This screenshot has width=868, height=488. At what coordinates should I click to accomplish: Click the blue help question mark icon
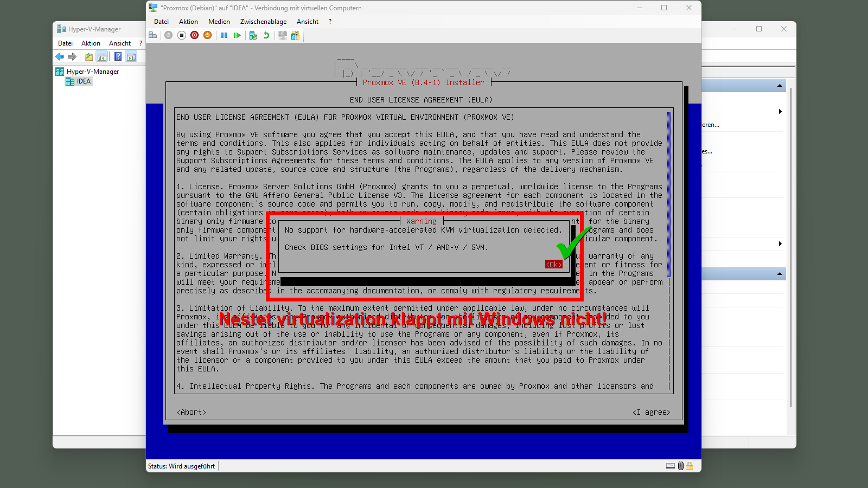pos(118,56)
